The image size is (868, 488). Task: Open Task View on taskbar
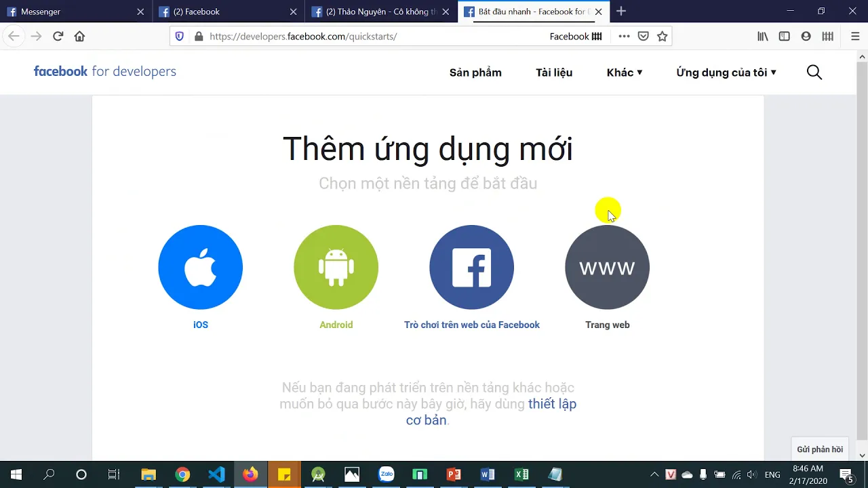click(x=114, y=474)
